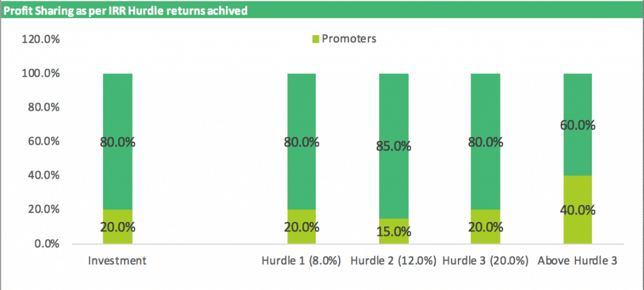Click the 40.0% promoter segment Above Hurdle 3
Screen dimensions: 644x290
point(577,210)
